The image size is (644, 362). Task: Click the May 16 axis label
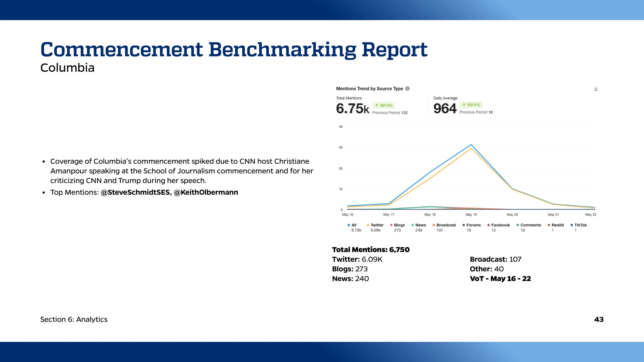(348, 214)
